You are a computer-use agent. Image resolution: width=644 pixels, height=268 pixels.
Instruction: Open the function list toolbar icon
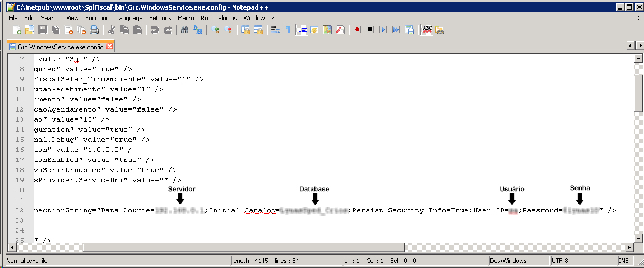tap(340, 30)
